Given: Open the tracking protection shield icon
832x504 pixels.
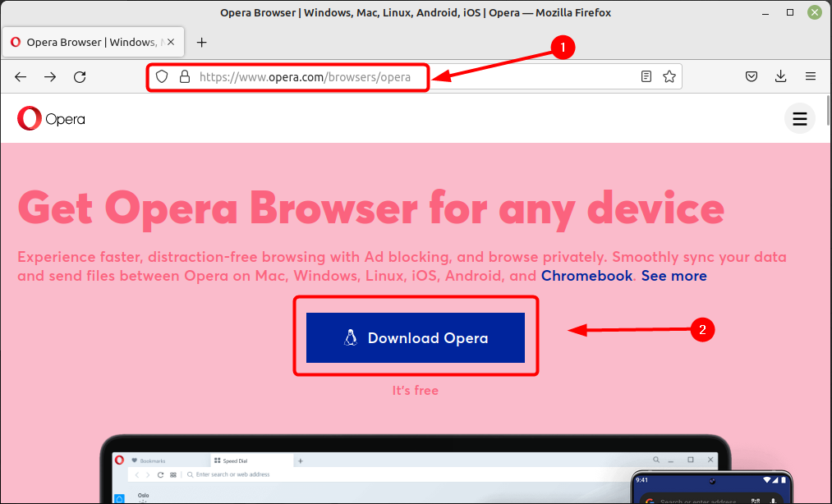Looking at the screenshot, I should (162, 77).
